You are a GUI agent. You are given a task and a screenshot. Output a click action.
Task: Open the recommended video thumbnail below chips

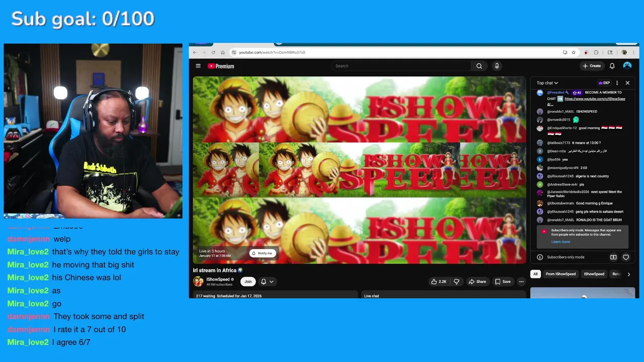tap(583, 293)
